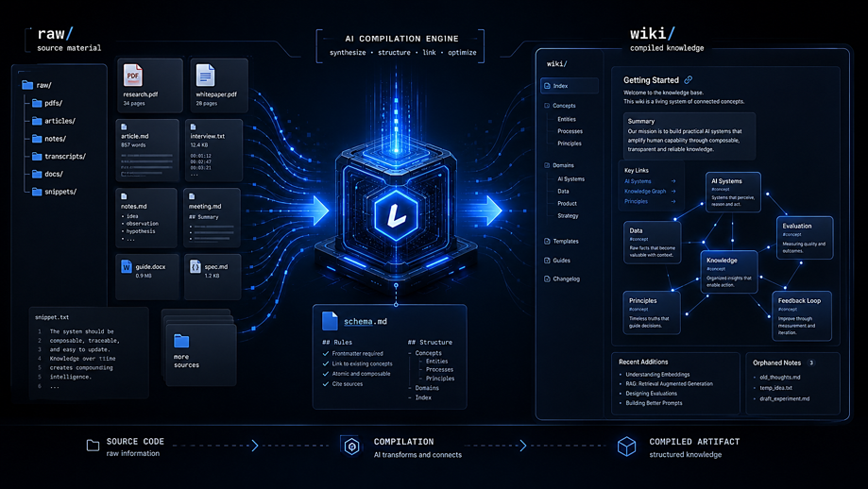Click the Word icon on guide.docx

(x=127, y=266)
